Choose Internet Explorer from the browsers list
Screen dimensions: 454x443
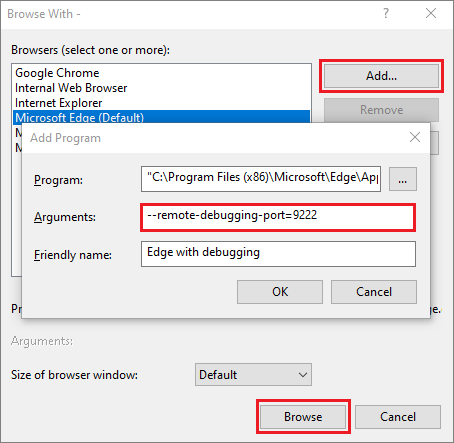pyautogui.click(x=58, y=103)
